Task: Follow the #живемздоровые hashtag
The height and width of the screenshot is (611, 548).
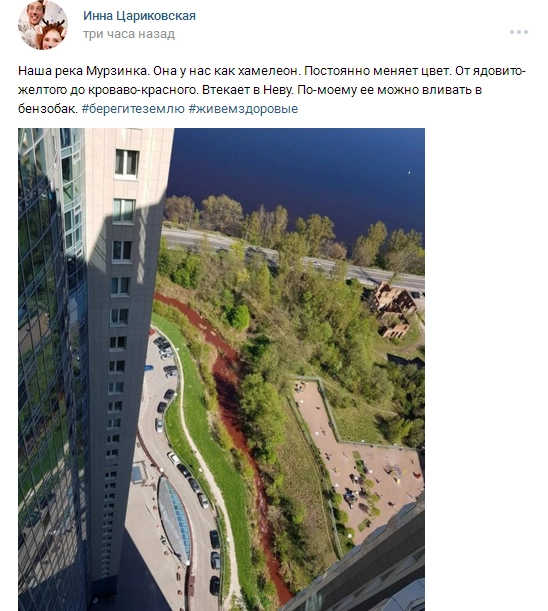Action: tap(243, 108)
